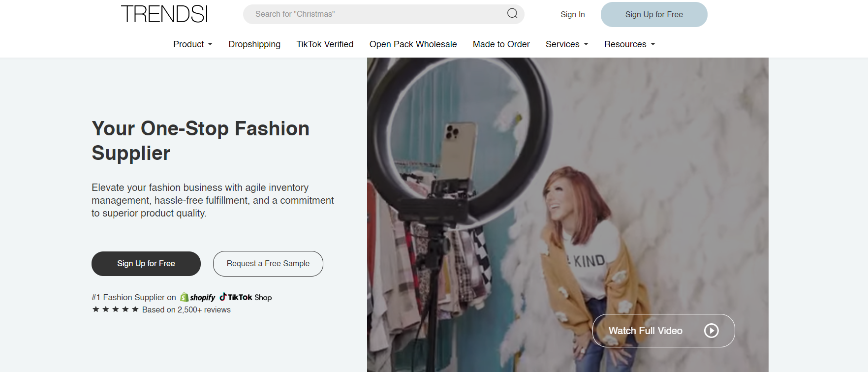868x372 pixels.
Task: Click the header Sign Up for Free button
Action: pyautogui.click(x=654, y=14)
